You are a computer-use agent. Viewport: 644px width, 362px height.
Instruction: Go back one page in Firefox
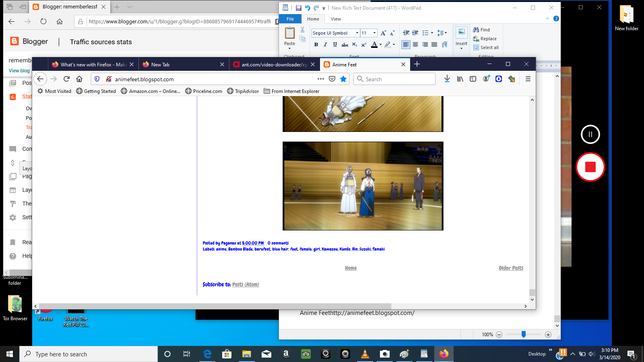[40, 79]
